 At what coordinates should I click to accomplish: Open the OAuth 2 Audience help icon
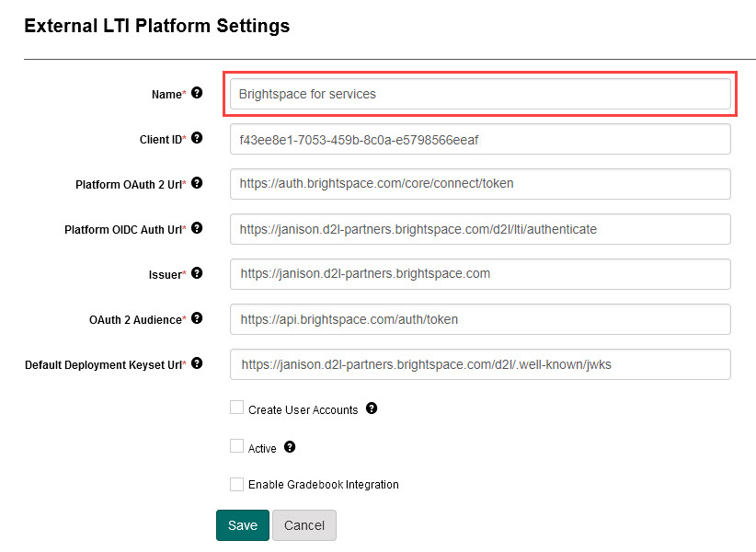197,318
